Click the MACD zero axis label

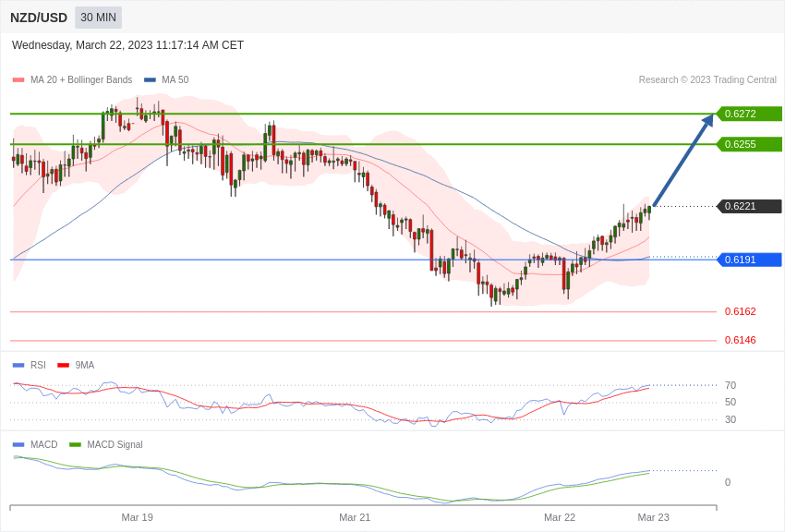point(728,482)
